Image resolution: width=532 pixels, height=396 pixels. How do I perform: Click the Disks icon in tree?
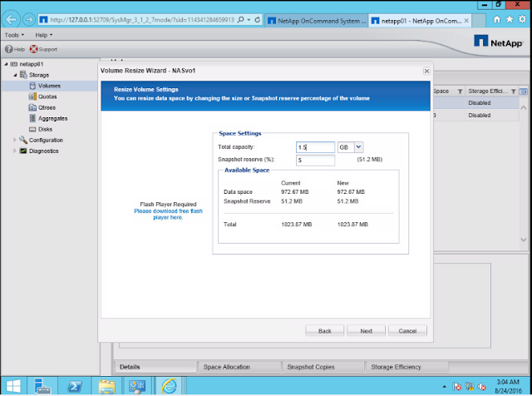(x=32, y=129)
